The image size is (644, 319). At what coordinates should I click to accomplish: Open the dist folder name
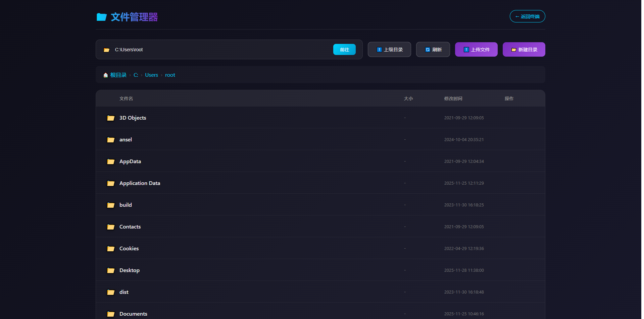point(124,292)
